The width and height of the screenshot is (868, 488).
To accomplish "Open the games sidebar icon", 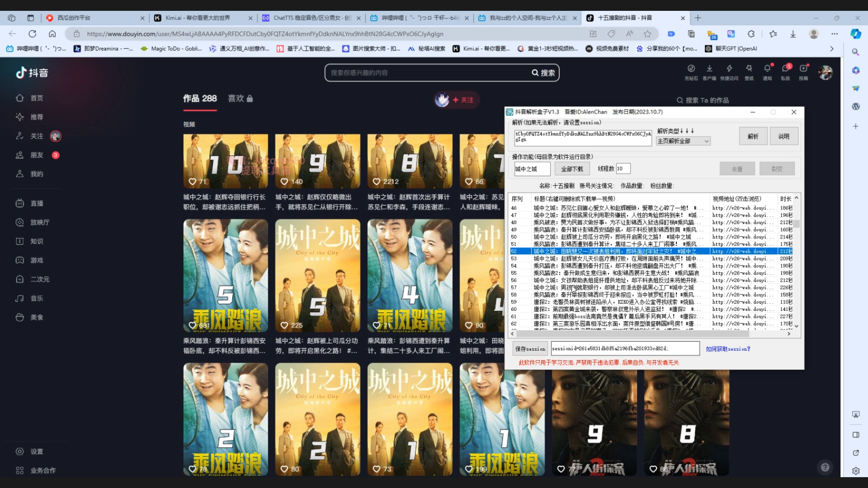I will pos(20,260).
